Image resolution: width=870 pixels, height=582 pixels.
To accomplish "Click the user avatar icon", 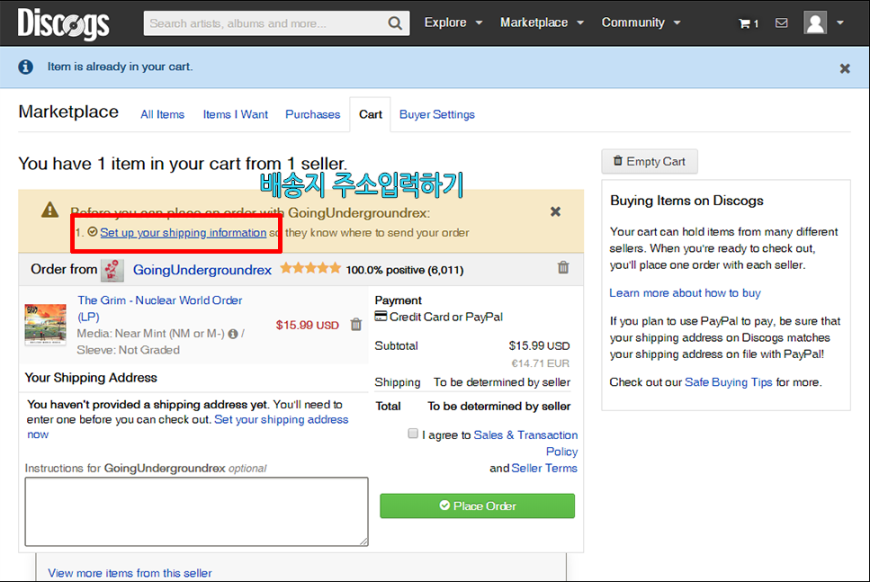I will [815, 23].
